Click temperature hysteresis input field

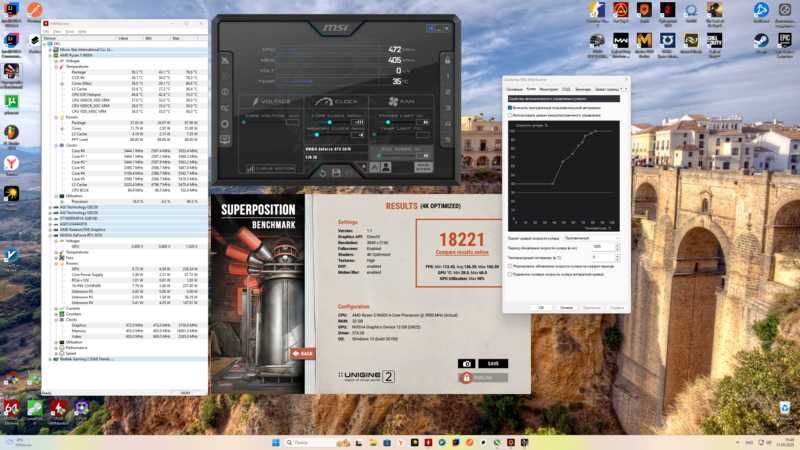coord(604,258)
